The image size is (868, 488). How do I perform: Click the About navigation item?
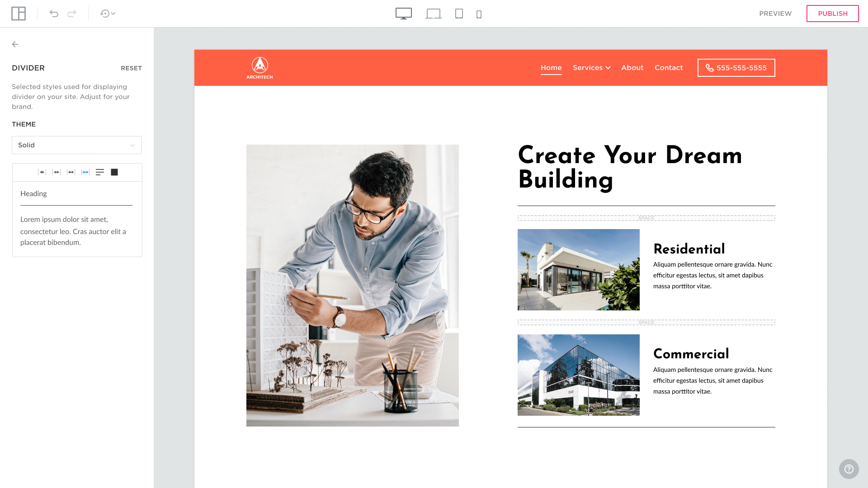632,68
